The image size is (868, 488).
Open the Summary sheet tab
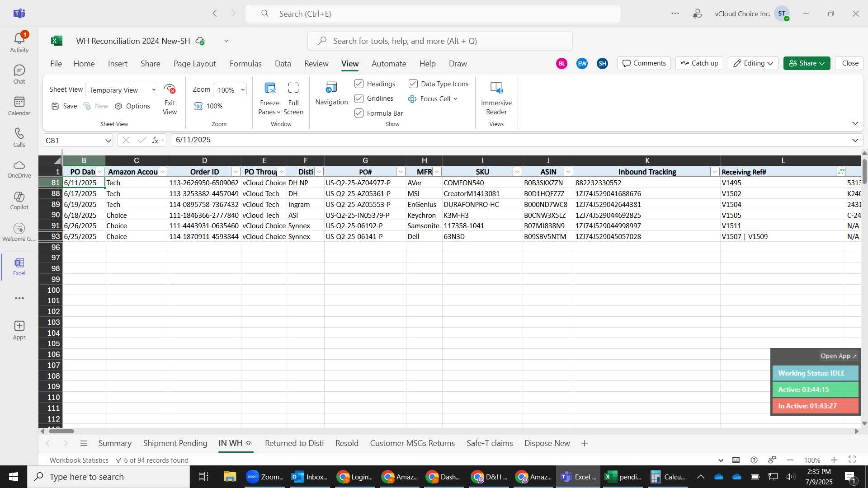[x=115, y=443]
